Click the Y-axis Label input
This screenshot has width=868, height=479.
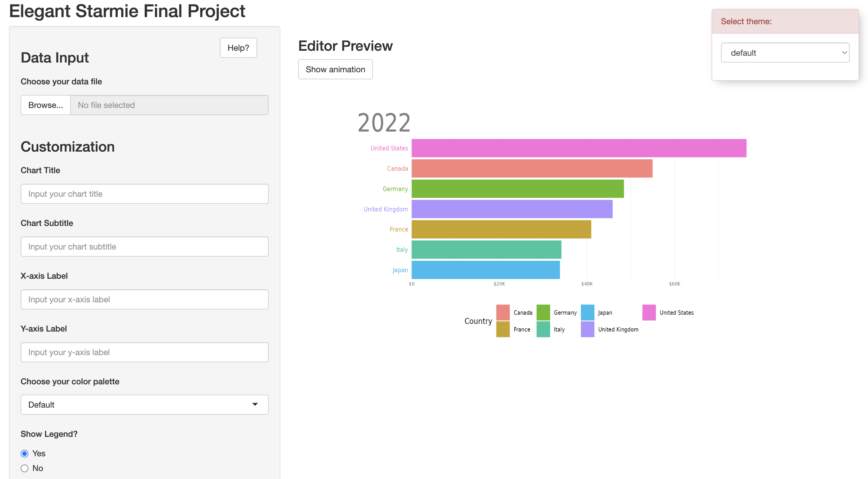(144, 352)
